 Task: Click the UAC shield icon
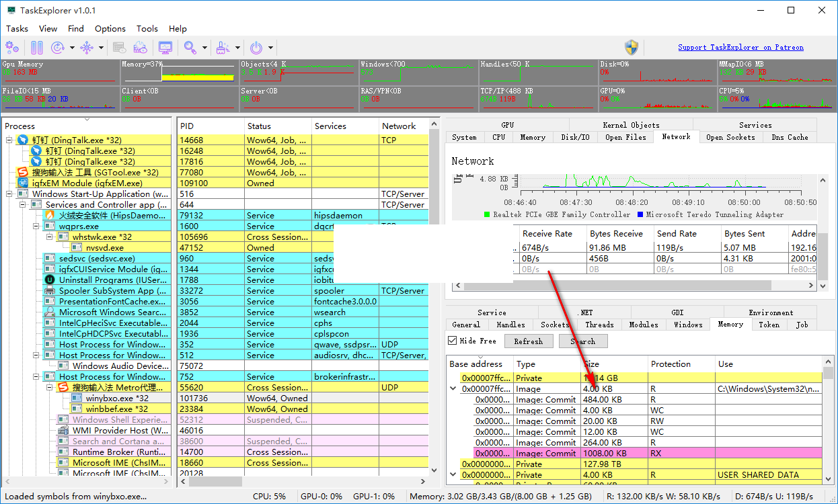pyautogui.click(x=631, y=48)
